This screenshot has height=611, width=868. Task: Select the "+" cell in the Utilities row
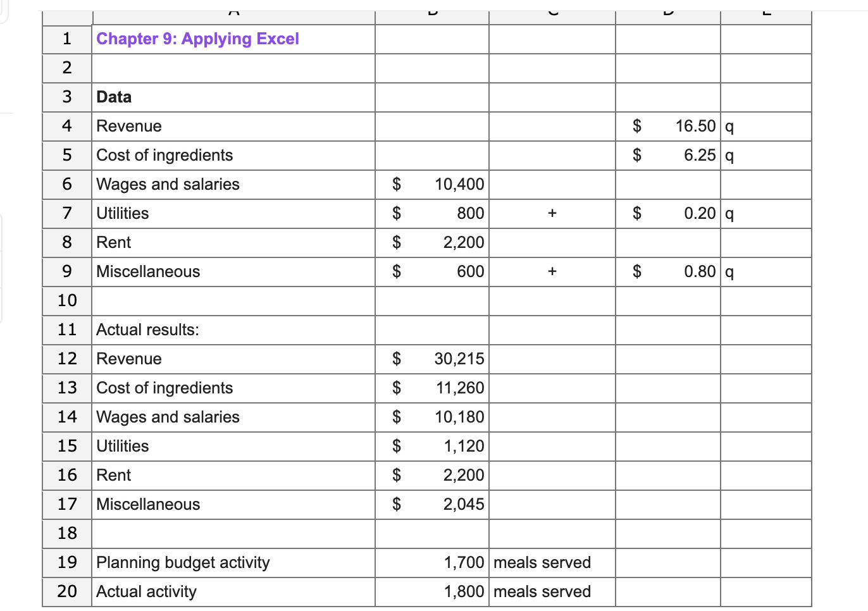(552, 213)
